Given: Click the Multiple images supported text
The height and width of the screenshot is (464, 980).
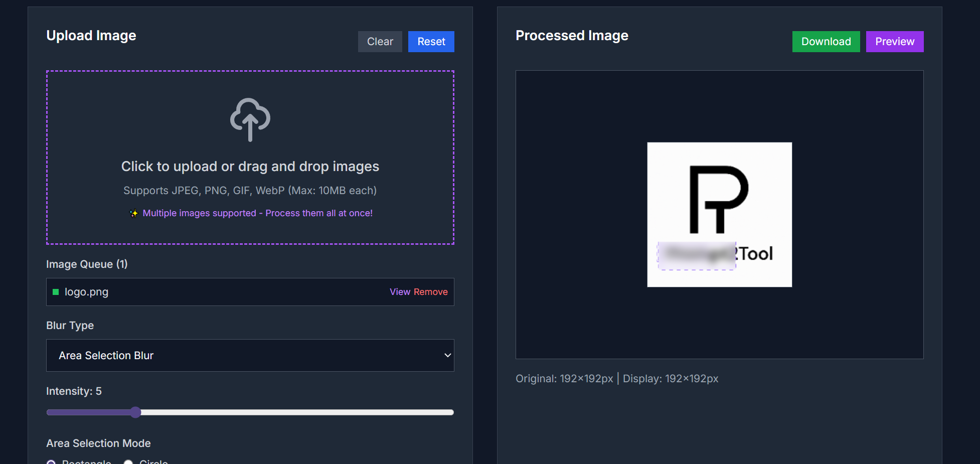Looking at the screenshot, I should pyautogui.click(x=257, y=213).
